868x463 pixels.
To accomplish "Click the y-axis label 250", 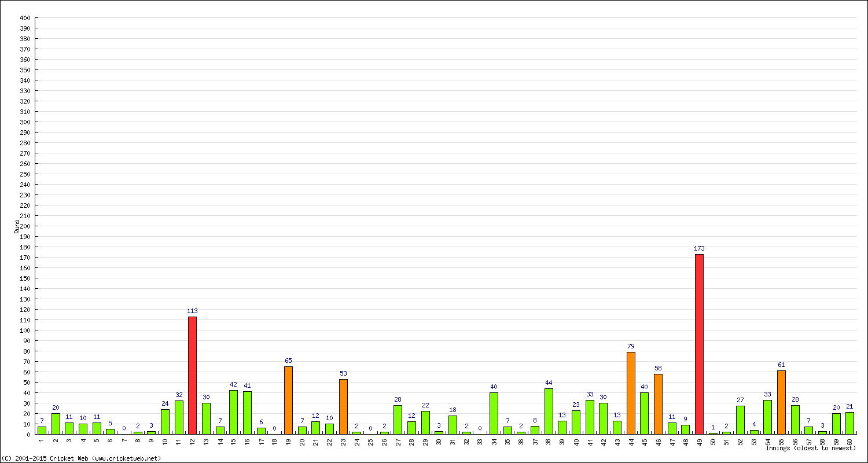I will click(x=24, y=174).
